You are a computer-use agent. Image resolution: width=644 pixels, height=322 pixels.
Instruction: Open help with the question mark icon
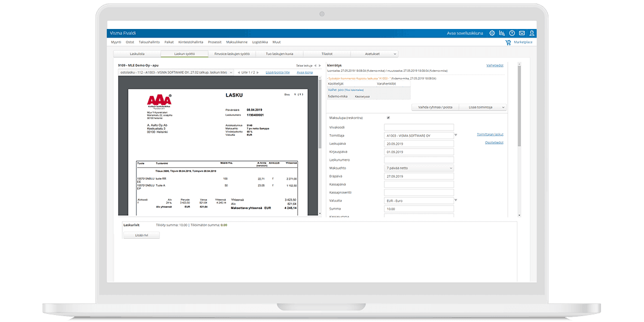[512, 33]
